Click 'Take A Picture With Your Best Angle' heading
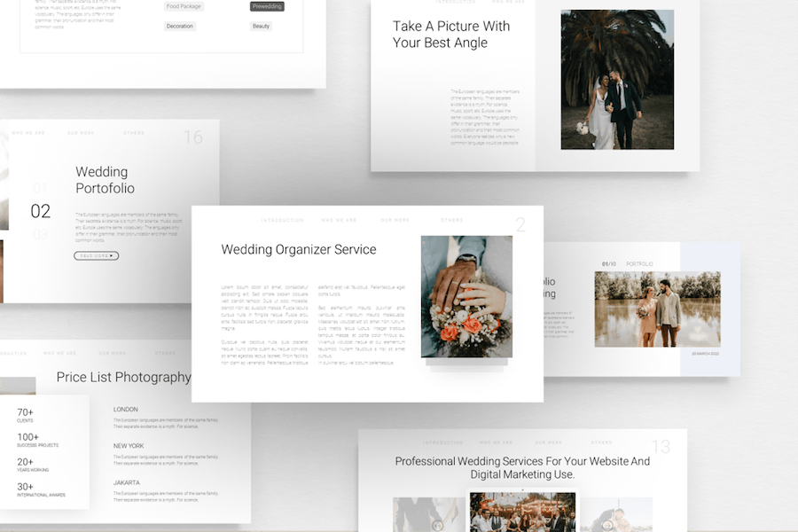 coord(451,34)
